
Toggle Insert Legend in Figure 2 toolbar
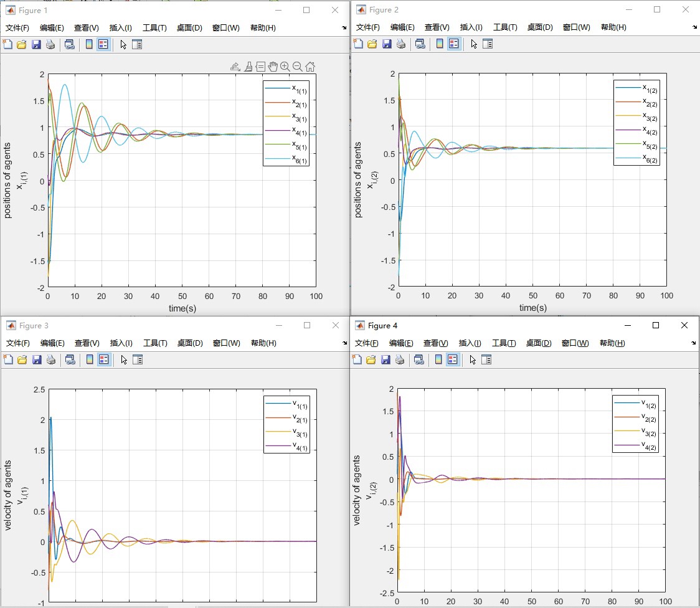(454, 44)
